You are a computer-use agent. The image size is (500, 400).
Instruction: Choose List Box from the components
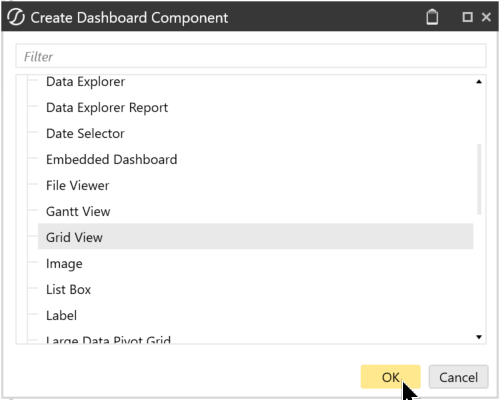68,290
